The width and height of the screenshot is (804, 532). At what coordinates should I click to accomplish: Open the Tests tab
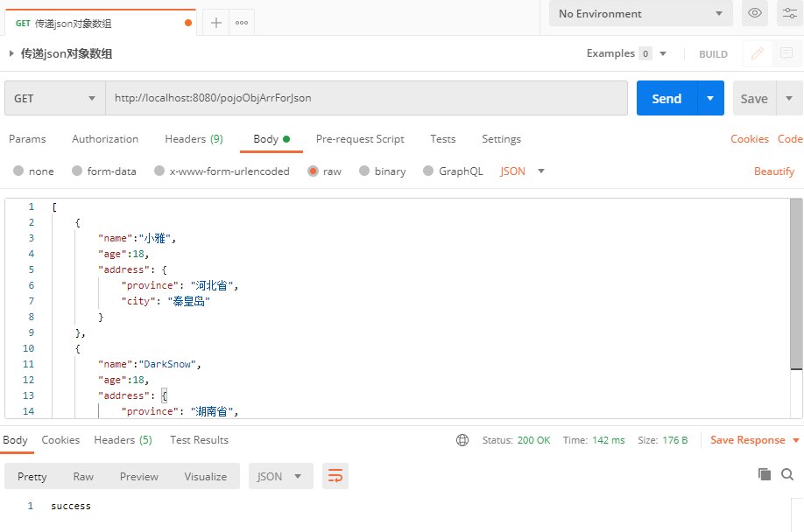(443, 139)
